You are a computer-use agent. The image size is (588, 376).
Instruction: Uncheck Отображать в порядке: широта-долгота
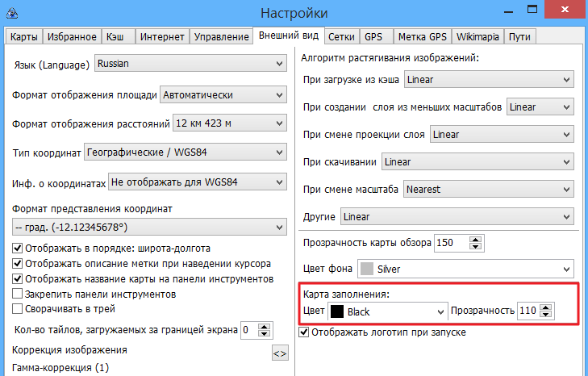[19, 249]
